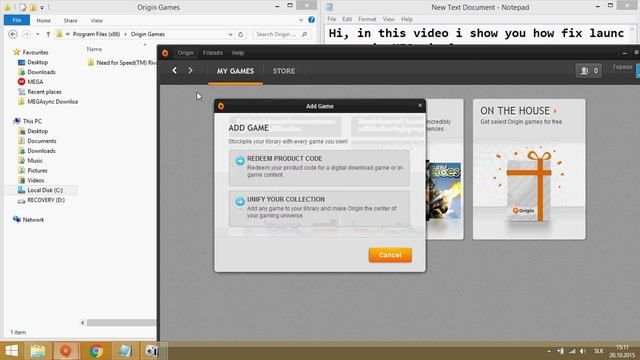Select Favourites in the navigation pane
Viewport: 640px width, 360px height.
(x=35, y=52)
